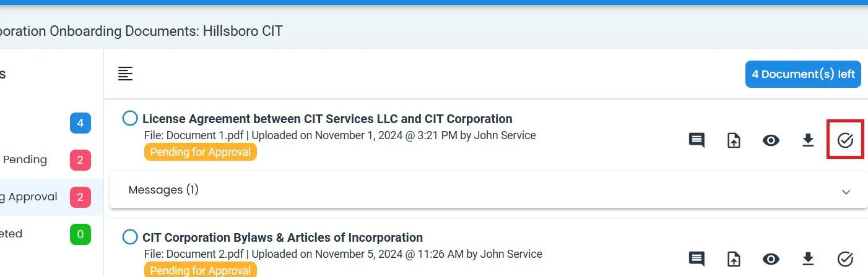Upload new file for License Agreement

(734, 140)
